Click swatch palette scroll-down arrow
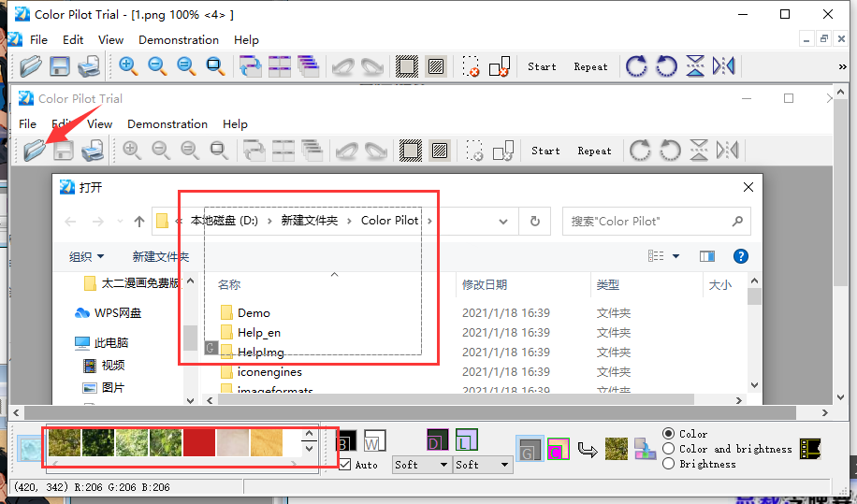 [x=310, y=449]
